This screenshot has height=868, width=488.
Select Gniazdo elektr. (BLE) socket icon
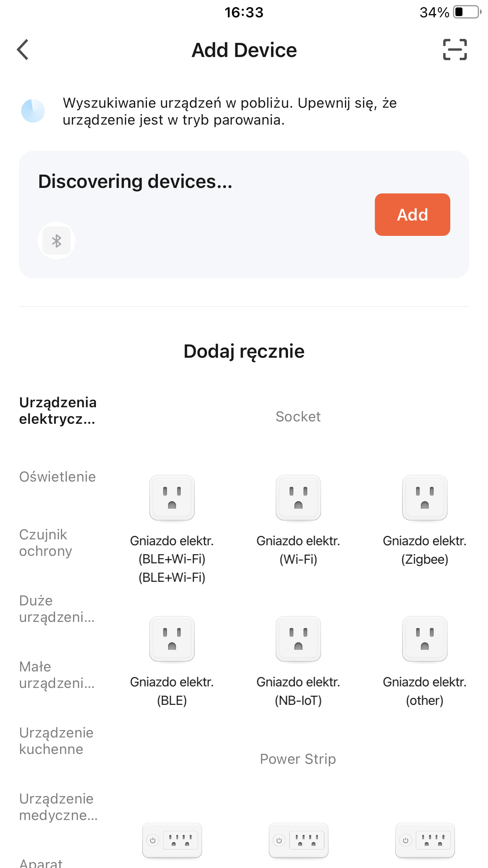pyautogui.click(x=172, y=639)
